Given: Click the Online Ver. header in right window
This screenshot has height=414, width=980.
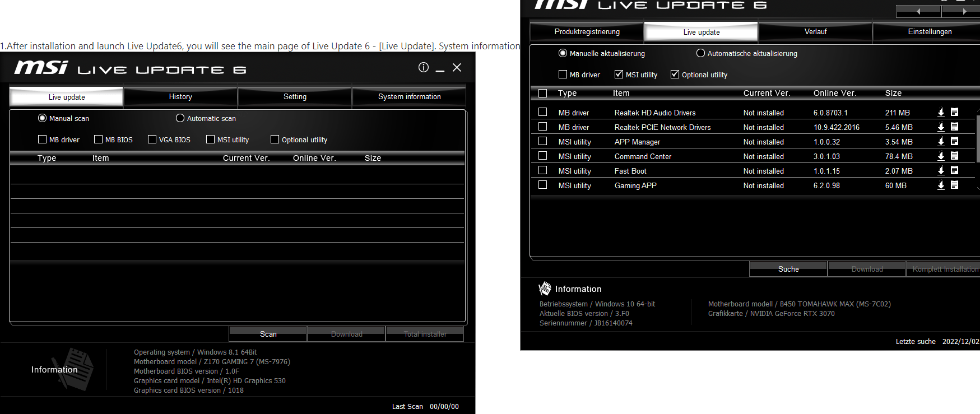Looking at the screenshot, I should [x=835, y=93].
